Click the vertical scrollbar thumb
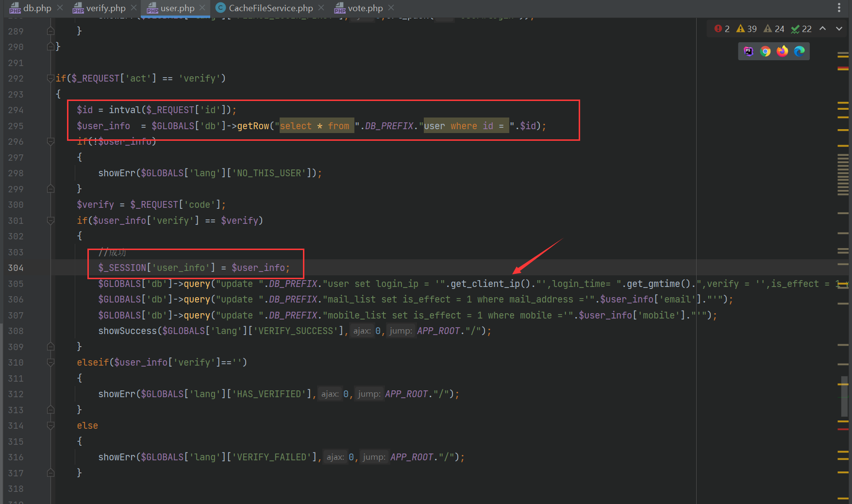The width and height of the screenshot is (852, 504). [844, 396]
